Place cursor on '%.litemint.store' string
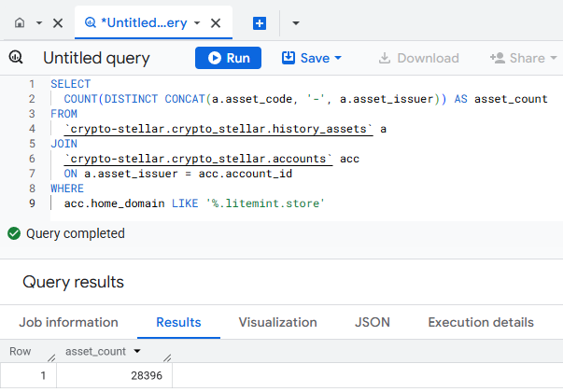 (x=265, y=203)
